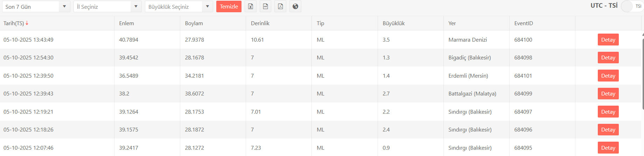Open the Büyüklük Seçiniz magnitude dropdown
644x156 pixels.
pyautogui.click(x=178, y=7)
